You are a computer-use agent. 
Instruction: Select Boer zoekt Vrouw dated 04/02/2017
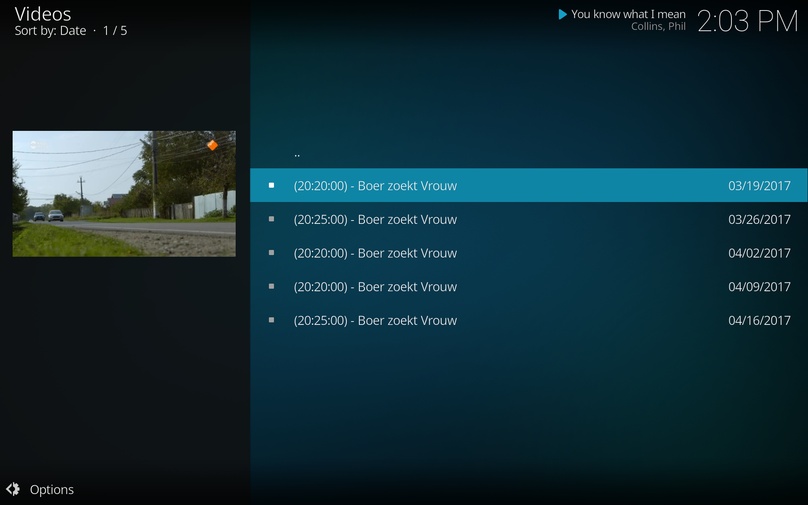coord(529,252)
